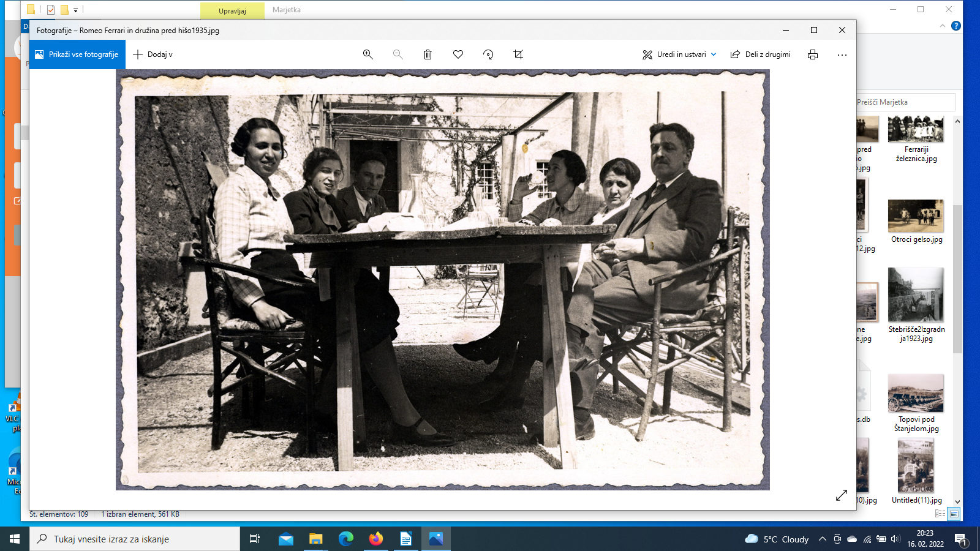Open the three-dots more options menu
Image resolution: width=980 pixels, height=551 pixels.
pyautogui.click(x=842, y=54)
